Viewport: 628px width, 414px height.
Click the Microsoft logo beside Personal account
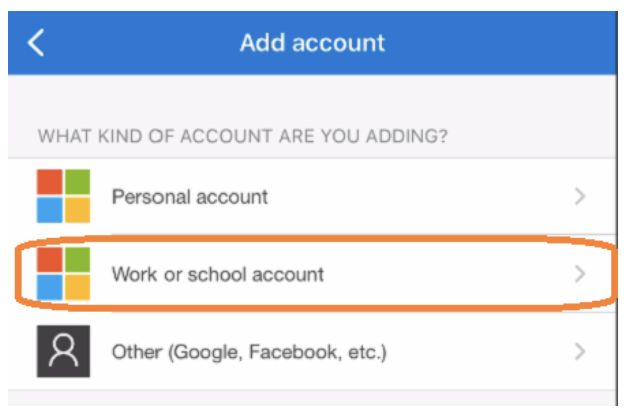pos(63,195)
